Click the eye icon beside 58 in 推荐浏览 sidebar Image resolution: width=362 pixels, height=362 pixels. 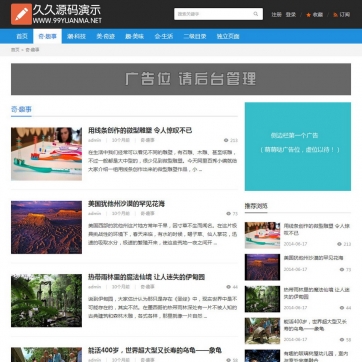(x=342, y=340)
